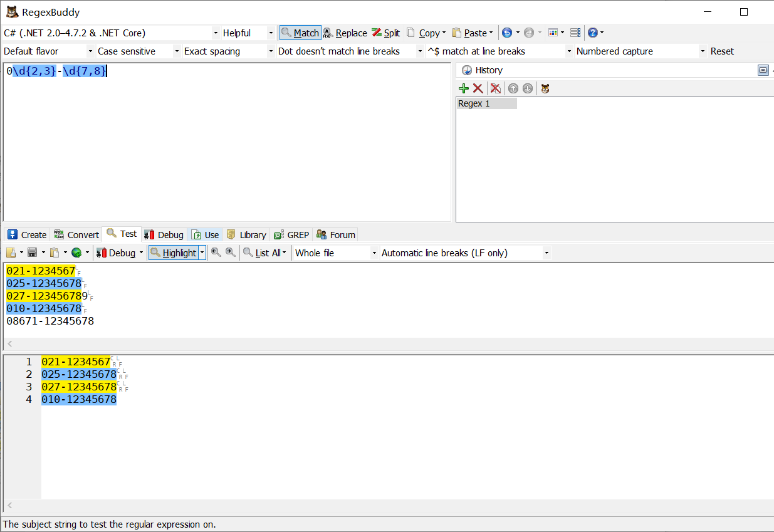The height and width of the screenshot is (532, 774).
Task: Click the blue Undo icon
Action: [507, 33]
